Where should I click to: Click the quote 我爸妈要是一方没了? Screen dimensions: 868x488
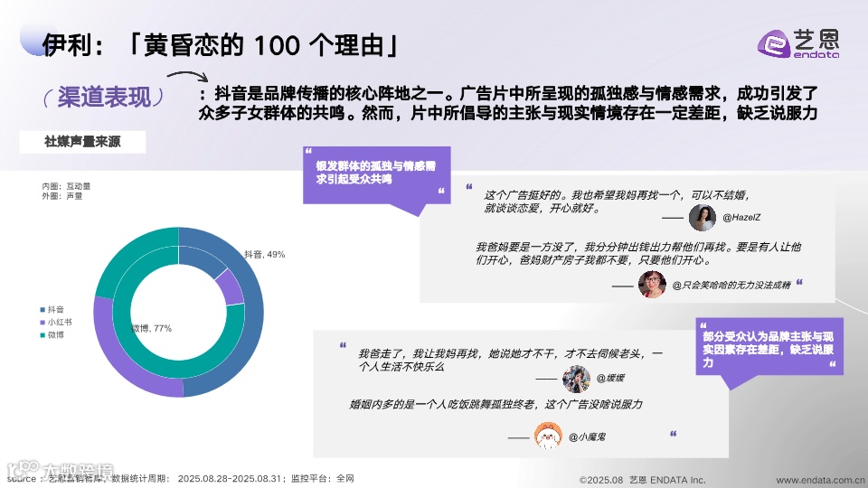pos(638,253)
